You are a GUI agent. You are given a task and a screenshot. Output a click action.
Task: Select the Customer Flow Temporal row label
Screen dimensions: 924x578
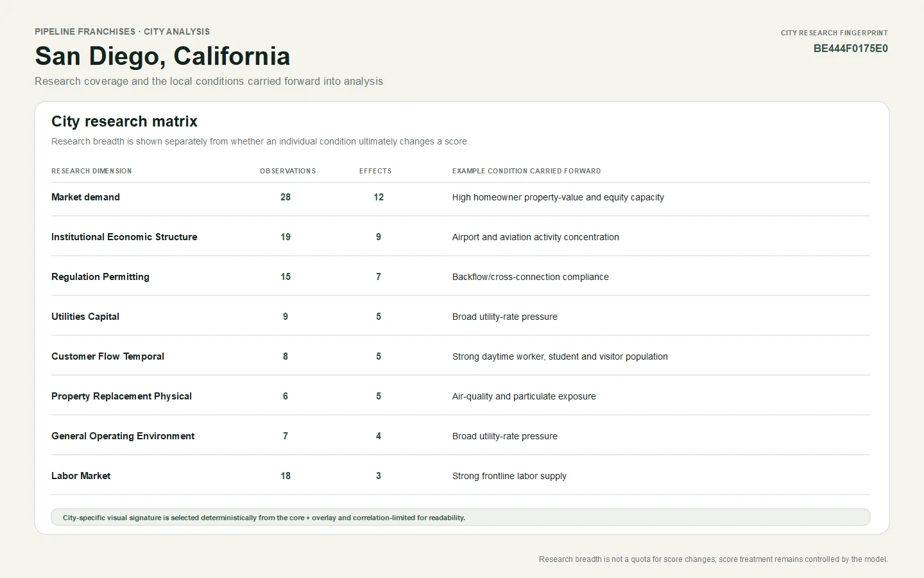pos(108,356)
